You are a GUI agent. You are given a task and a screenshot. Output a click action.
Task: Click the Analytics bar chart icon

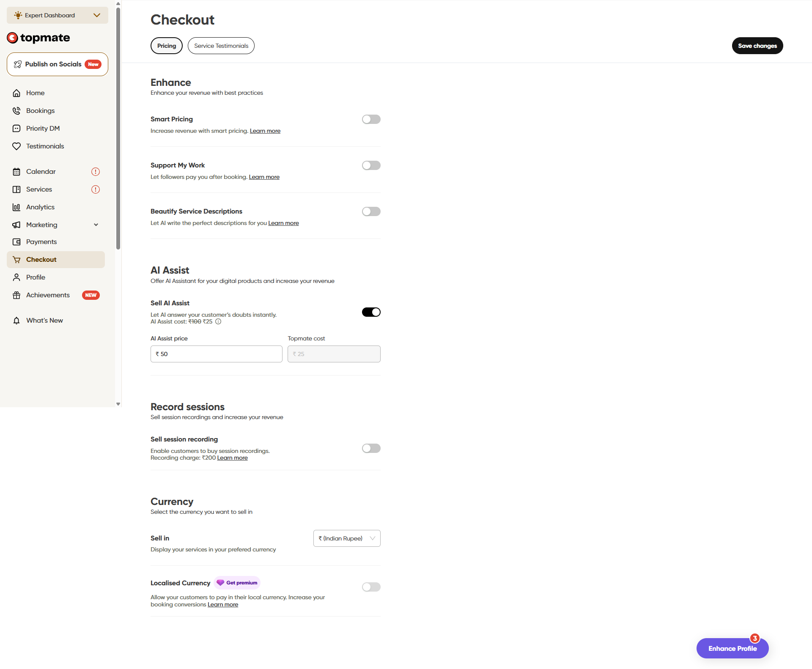point(16,207)
